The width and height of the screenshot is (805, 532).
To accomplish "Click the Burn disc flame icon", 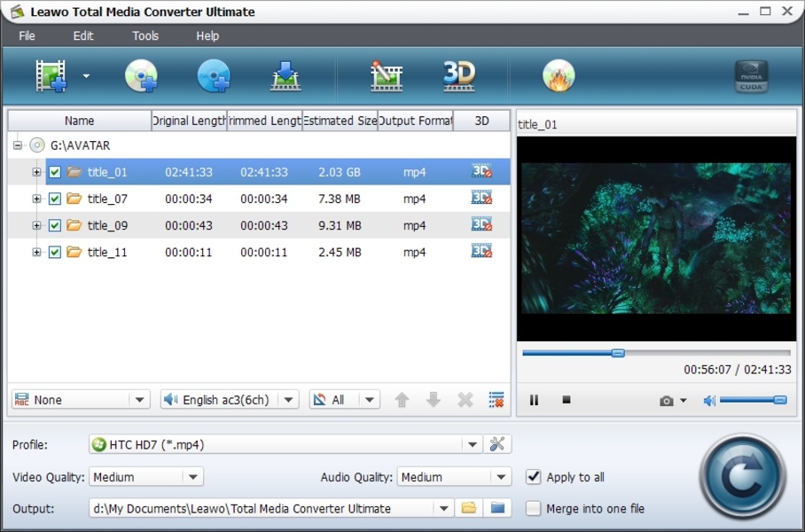I will (x=559, y=76).
